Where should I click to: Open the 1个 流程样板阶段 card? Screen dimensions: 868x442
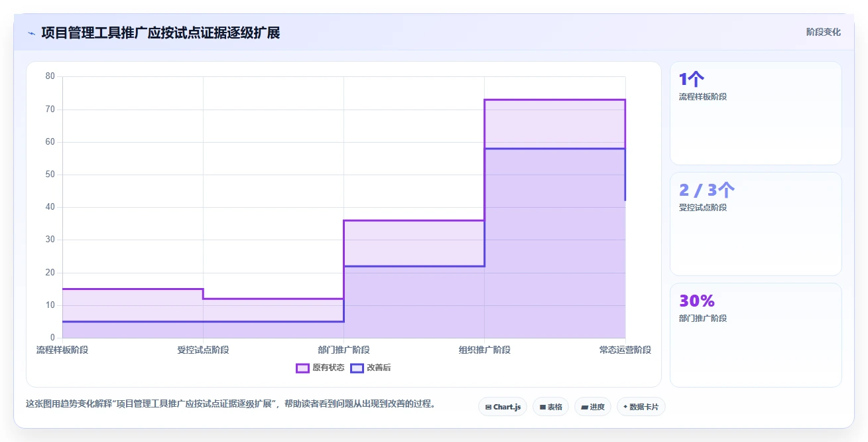click(756, 113)
